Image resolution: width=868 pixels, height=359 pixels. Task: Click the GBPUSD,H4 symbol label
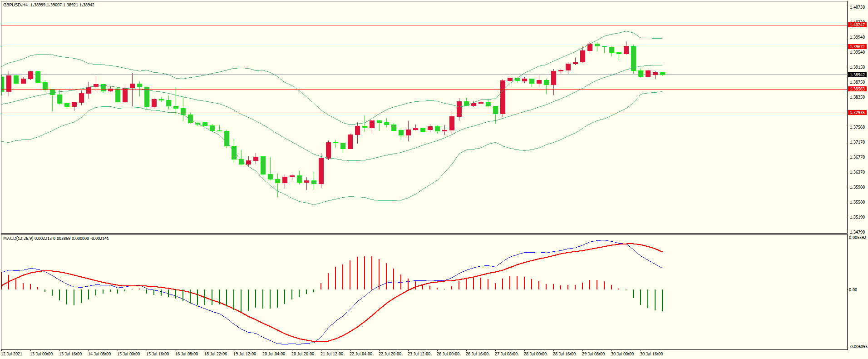15,5
